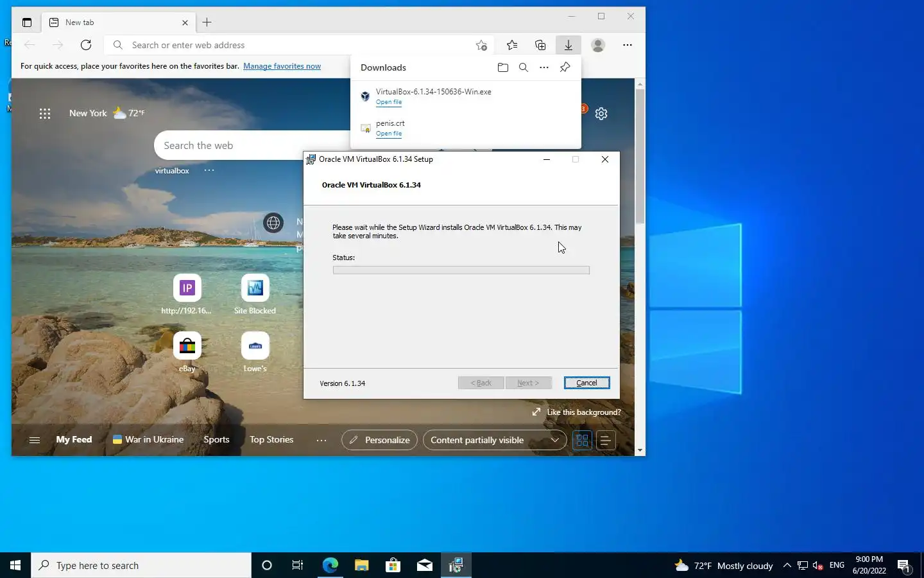The image size is (924, 578).
Task: Select VirtualBox installer taskbar icon
Action: point(456,565)
